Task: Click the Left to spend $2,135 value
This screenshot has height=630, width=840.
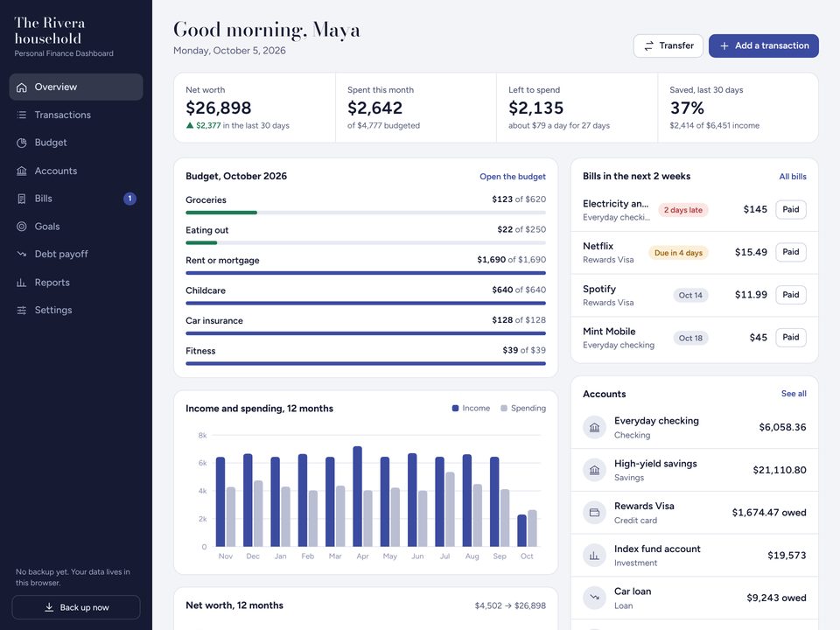Action: click(535, 108)
